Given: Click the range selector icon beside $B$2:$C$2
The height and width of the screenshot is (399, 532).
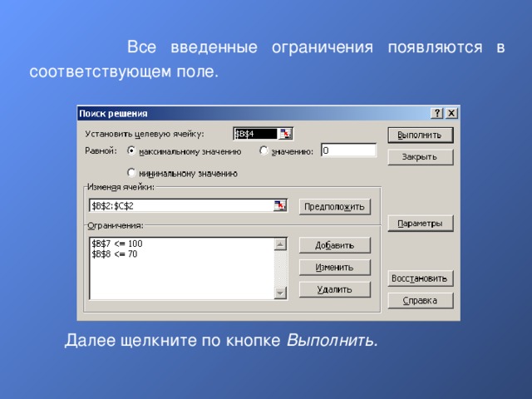Looking at the screenshot, I should [280, 205].
